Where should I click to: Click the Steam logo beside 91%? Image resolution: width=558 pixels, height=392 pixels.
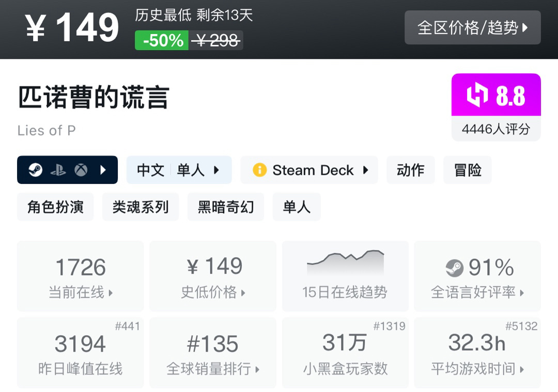click(454, 268)
